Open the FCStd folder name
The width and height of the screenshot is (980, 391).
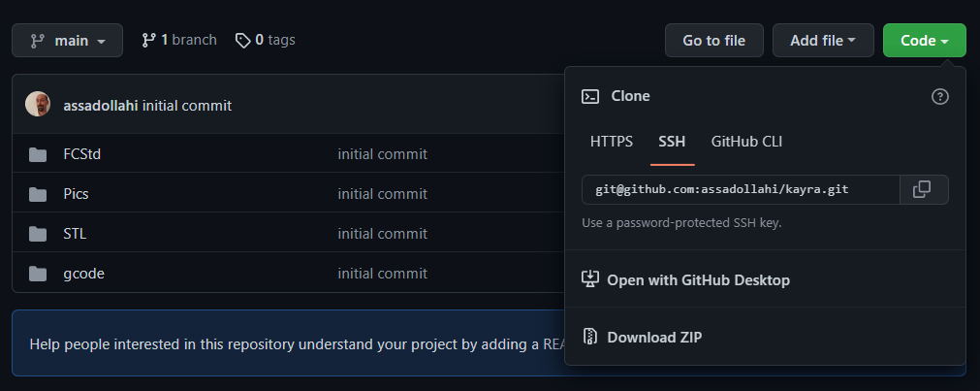81,154
